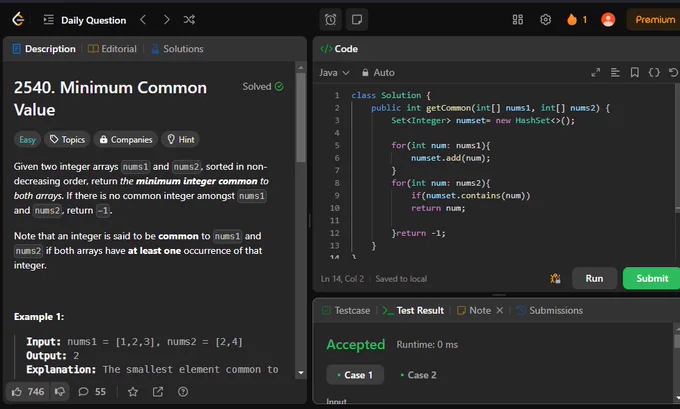Format the code icon
Image resolution: width=680 pixels, height=409 pixels.
point(615,72)
